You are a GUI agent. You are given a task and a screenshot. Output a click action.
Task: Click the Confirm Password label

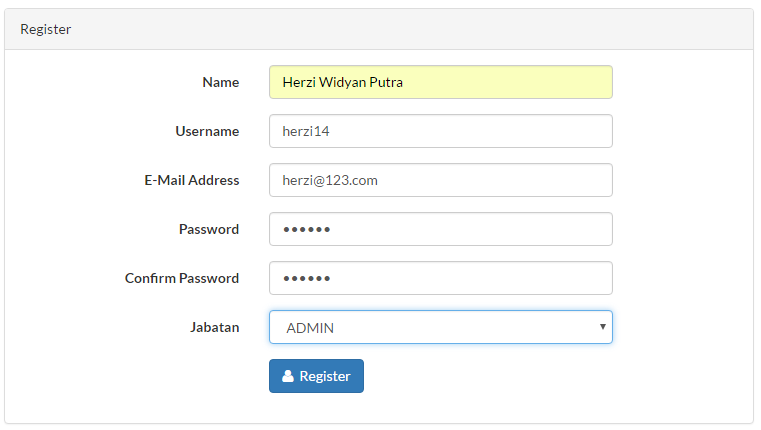(182, 278)
